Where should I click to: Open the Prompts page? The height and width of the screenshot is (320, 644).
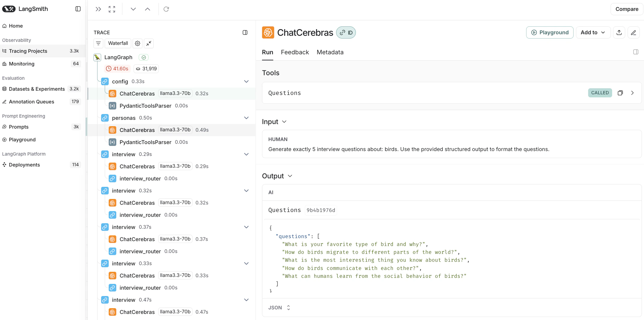point(43,127)
